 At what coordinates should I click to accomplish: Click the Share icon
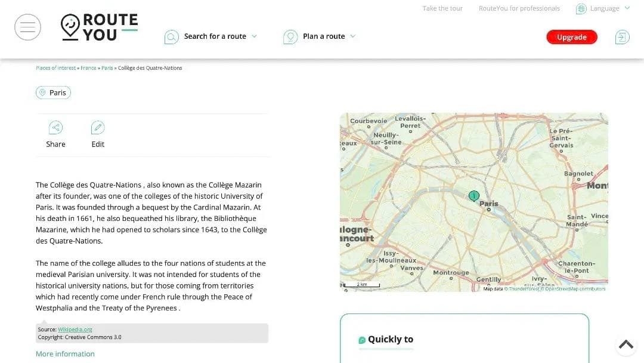(55, 127)
